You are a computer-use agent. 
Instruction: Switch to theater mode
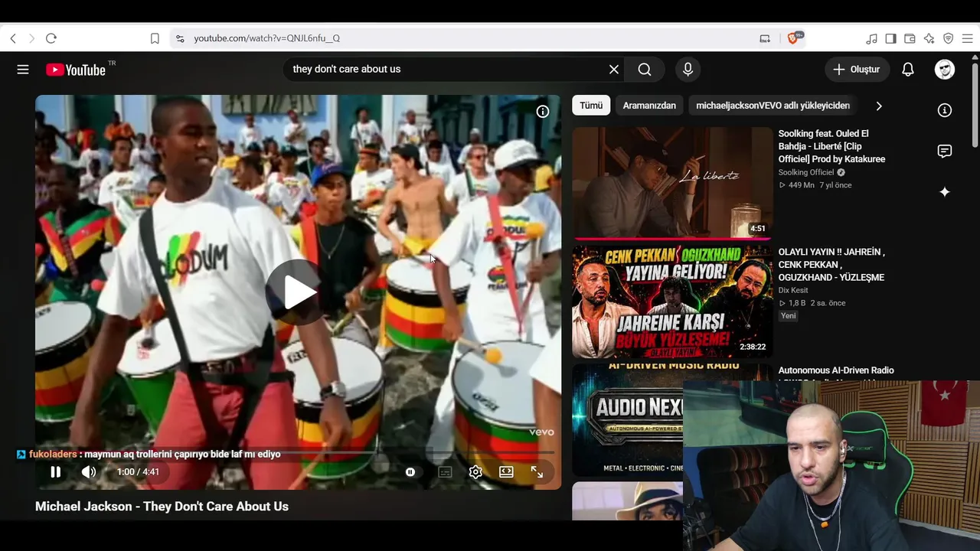[506, 472]
